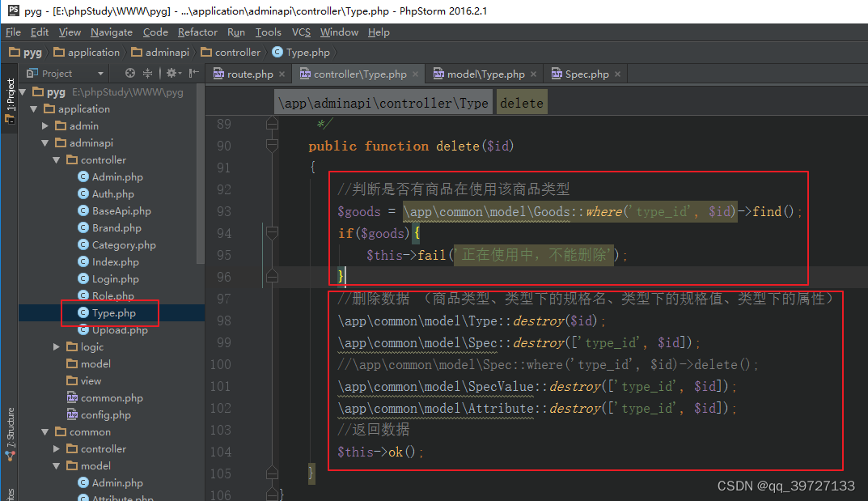Screen dimensions: 868x501
Task: Open the View menu
Action: 70,32
